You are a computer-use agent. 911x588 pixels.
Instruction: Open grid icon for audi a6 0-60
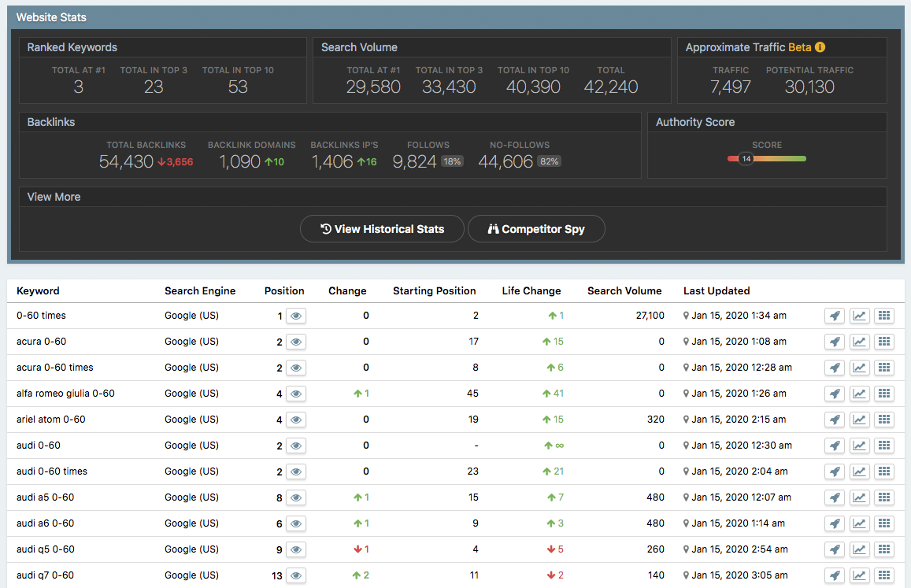pyautogui.click(x=884, y=523)
